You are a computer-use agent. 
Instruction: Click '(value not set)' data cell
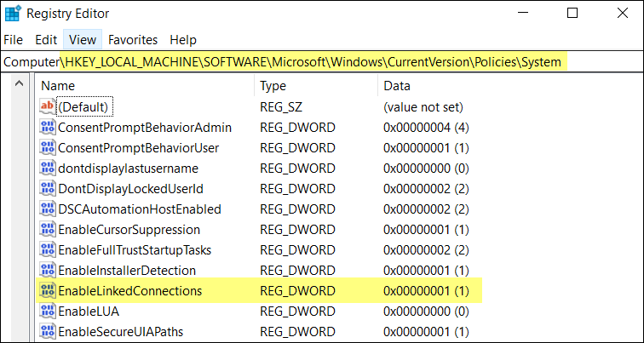423,107
